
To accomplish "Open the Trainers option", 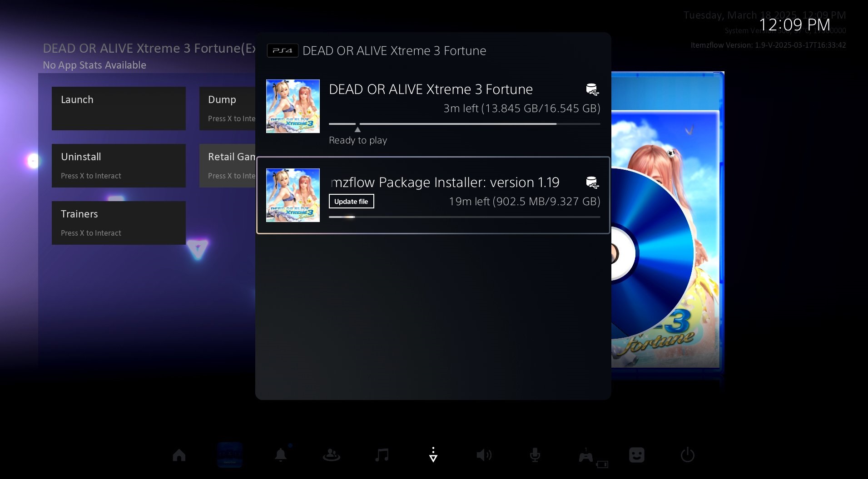I will (119, 223).
